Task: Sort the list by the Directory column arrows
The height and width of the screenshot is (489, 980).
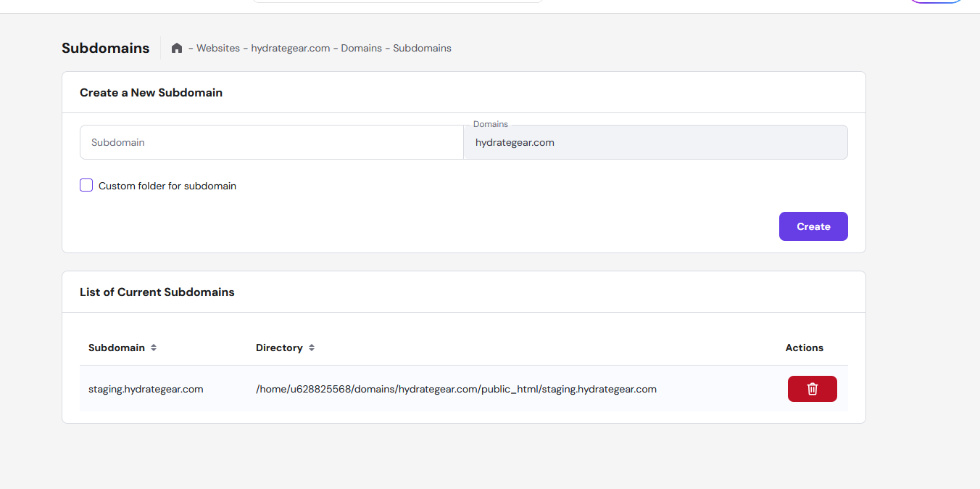Action: (312, 348)
